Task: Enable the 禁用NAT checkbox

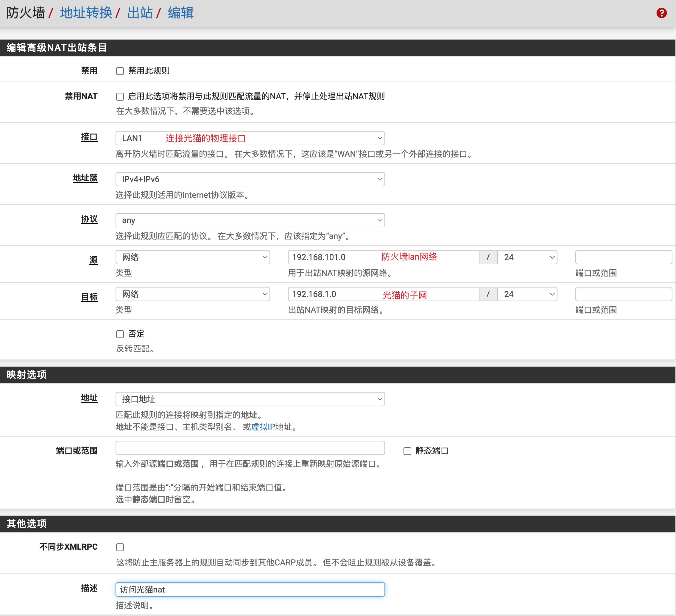Action: click(120, 97)
